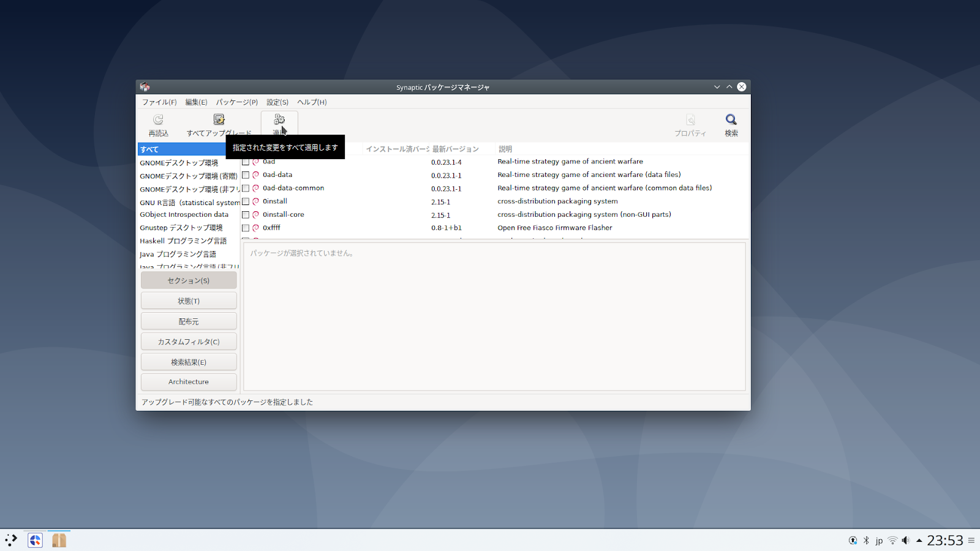Select GNOMEデスクトップ環境 section
Viewport: 980px width, 551px height.
(x=189, y=163)
